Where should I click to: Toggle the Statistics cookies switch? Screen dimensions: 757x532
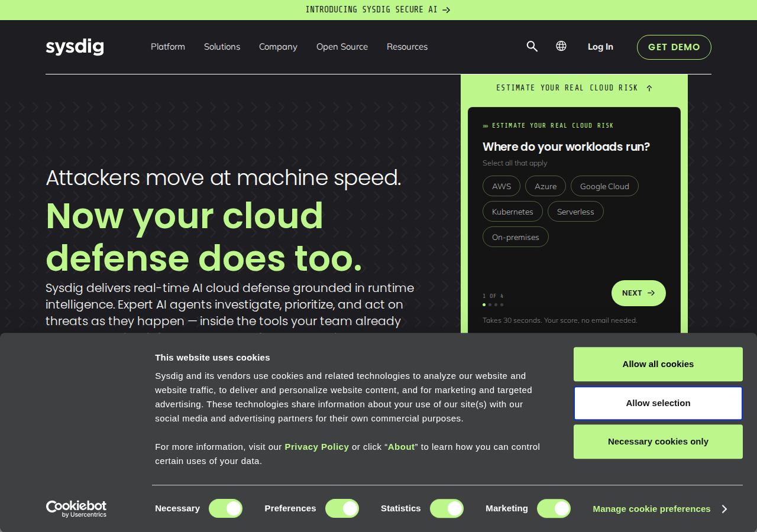click(447, 508)
